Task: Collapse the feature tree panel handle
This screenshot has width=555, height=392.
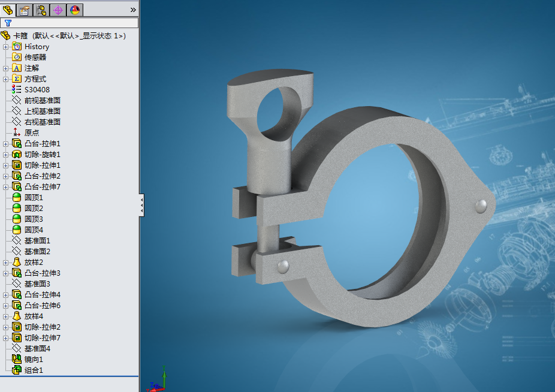Action: tap(141, 205)
